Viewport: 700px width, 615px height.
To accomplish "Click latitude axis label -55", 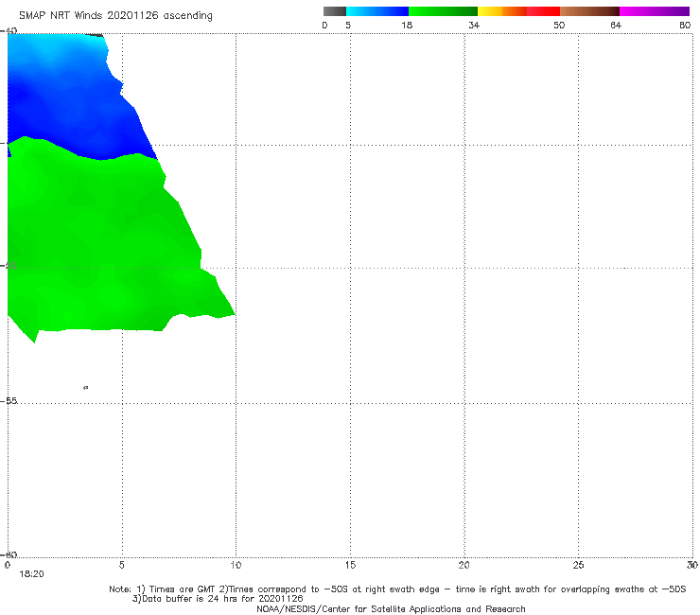I will [9, 401].
